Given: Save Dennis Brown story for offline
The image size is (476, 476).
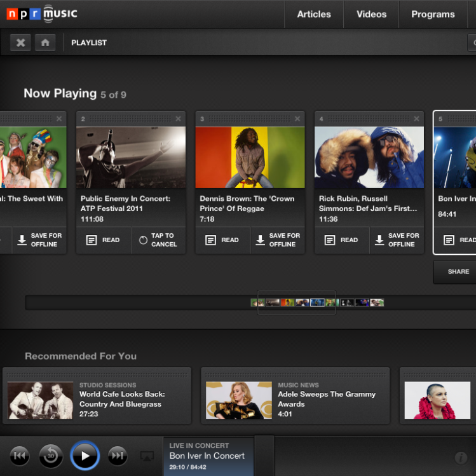Looking at the screenshot, I should click(278, 240).
